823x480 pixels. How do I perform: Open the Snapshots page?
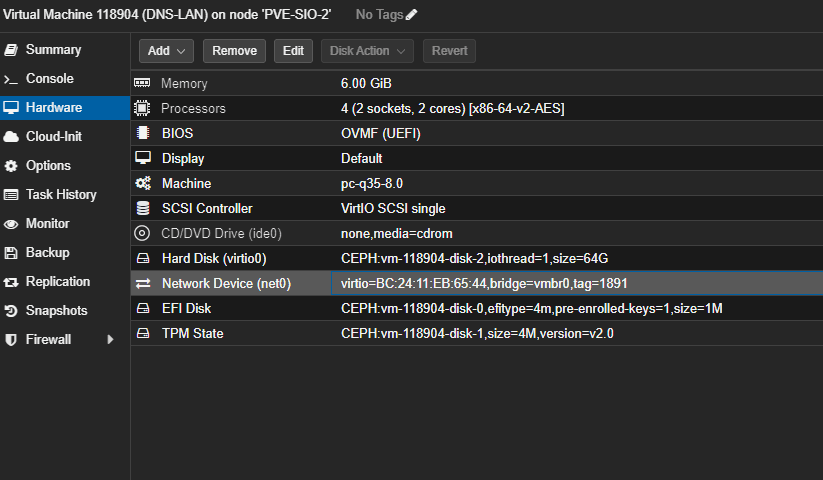coord(56,311)
